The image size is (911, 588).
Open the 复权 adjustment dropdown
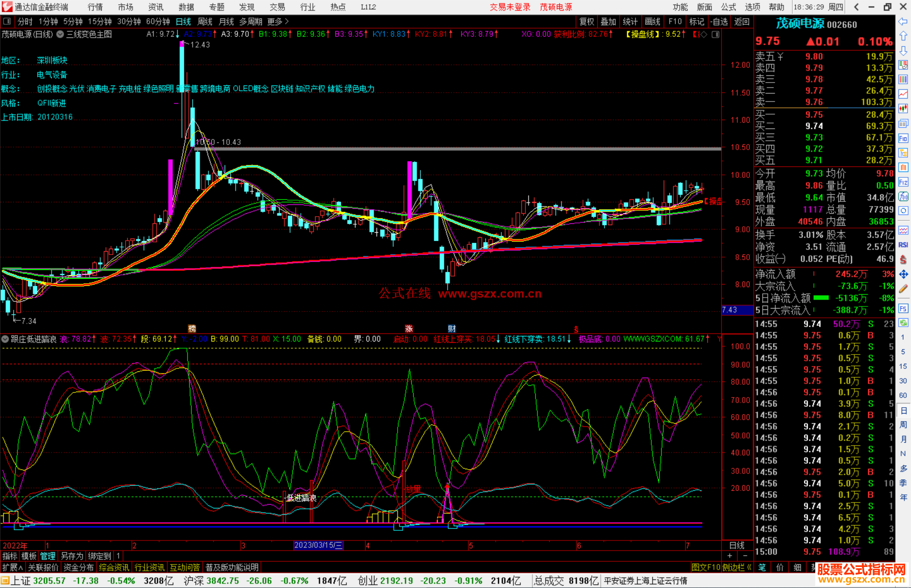(586, 21)
